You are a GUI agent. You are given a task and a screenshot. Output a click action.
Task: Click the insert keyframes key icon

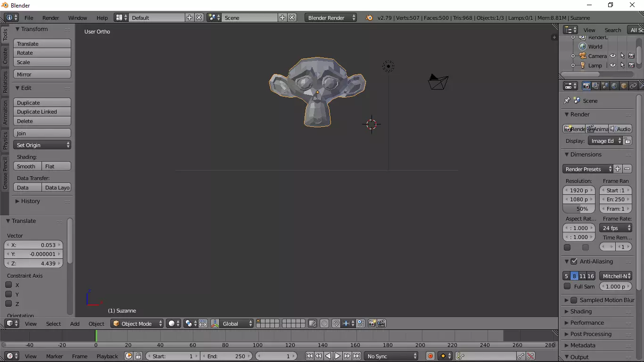[521, 356]
